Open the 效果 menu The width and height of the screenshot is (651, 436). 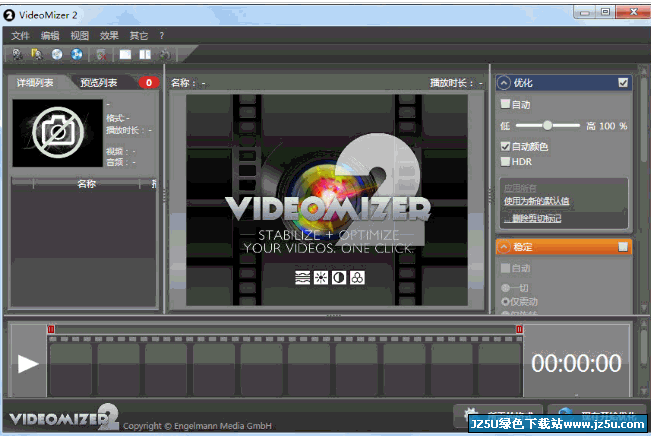pos(109,36)
